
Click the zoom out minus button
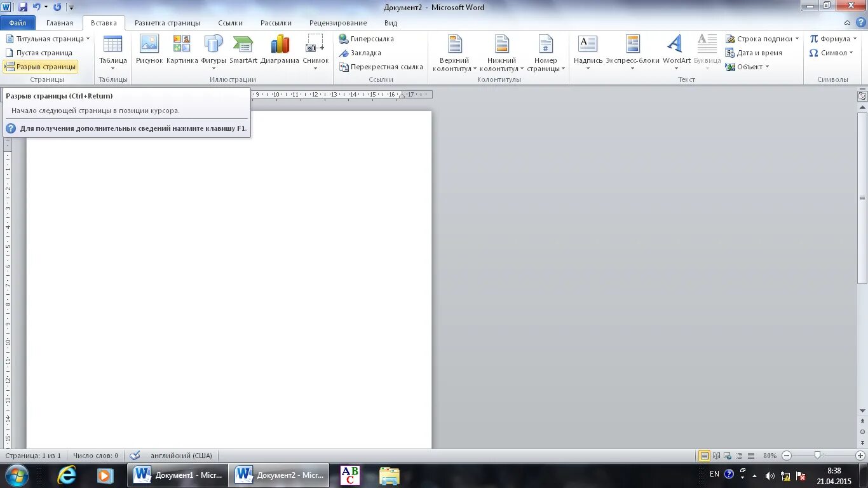(x=787, y=456)
